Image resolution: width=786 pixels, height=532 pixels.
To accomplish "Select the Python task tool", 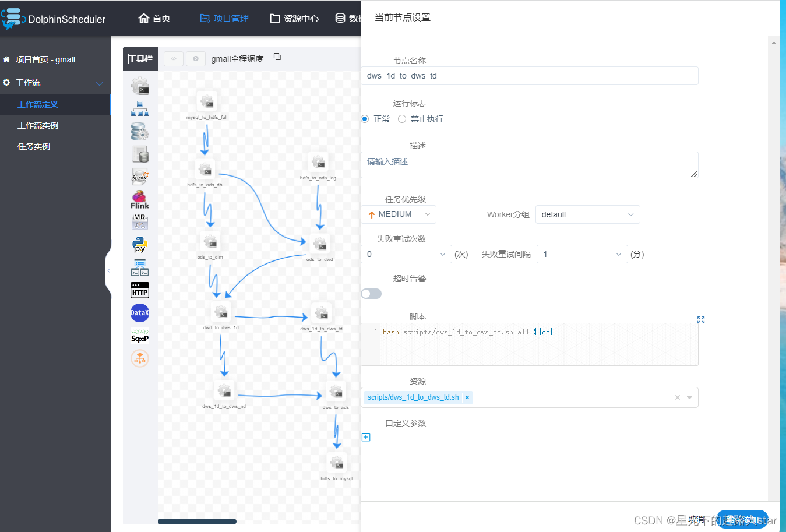I will pos(140,245).
